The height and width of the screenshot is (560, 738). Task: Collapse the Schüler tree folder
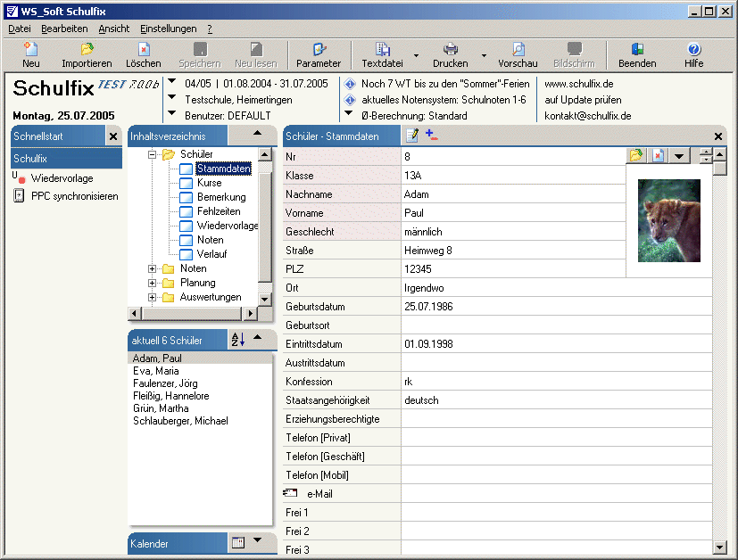pyautogui.click(x=152, y=154)
